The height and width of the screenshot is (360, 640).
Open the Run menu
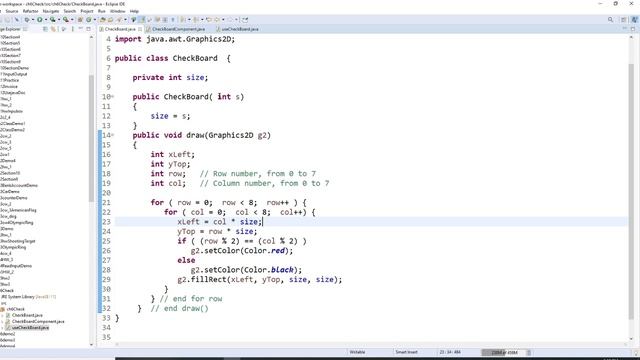[x=102, y=11]
